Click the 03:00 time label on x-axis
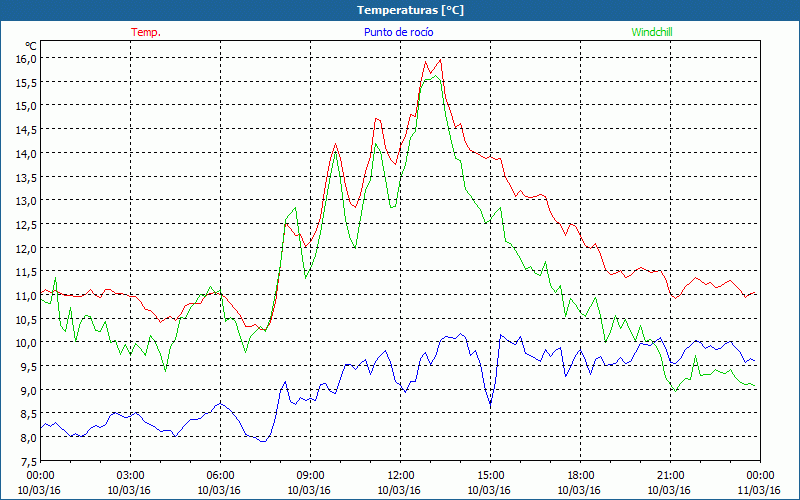 (131, 475)
